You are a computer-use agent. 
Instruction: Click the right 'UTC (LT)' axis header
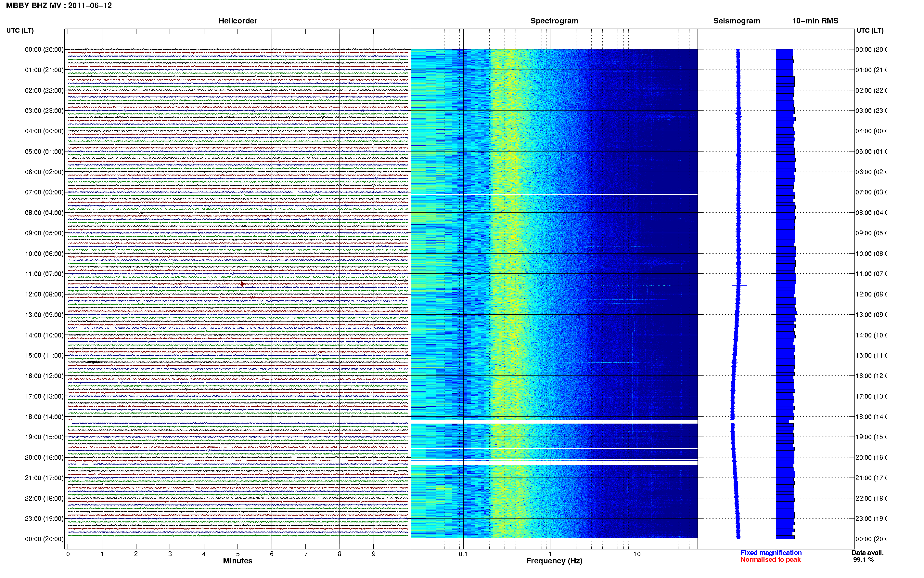[870, 31]
